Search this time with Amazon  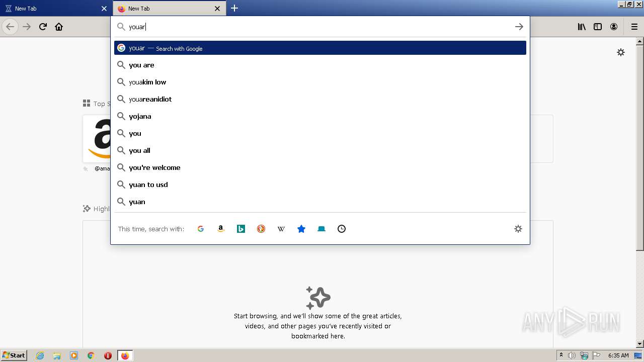click(221, 229)
